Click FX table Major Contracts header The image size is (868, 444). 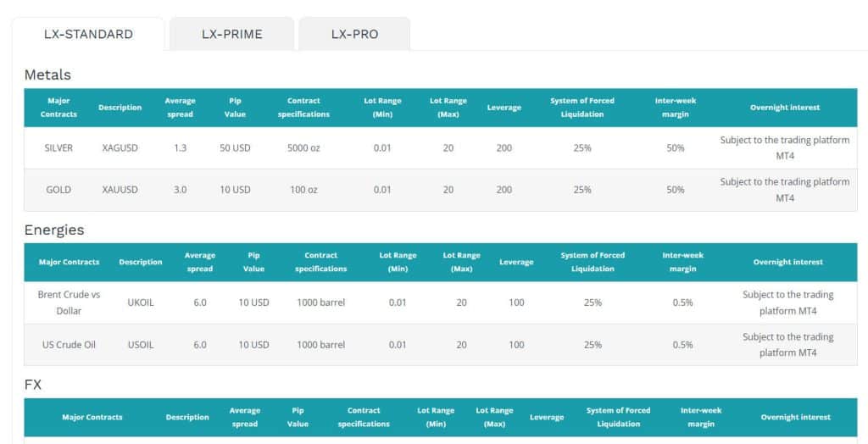(x=92, y=417)
